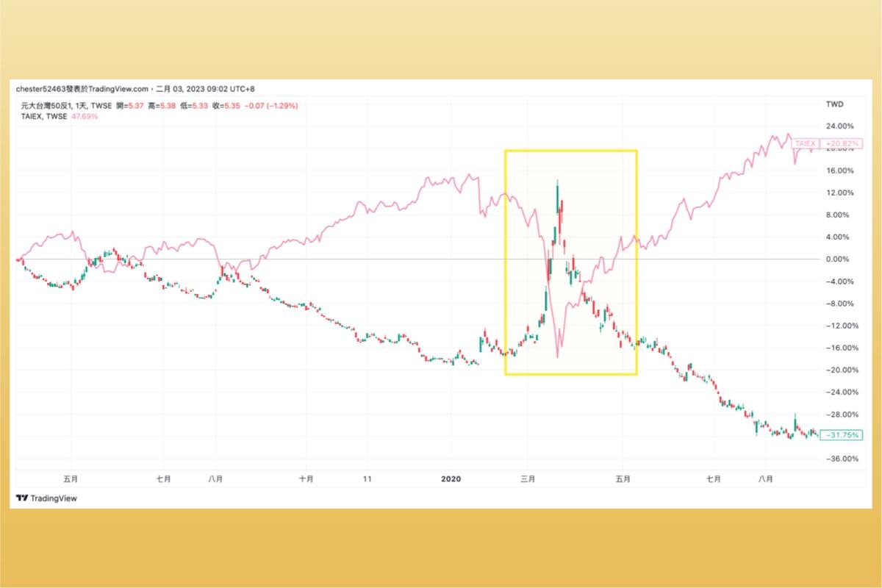Click the first 八月 time axis label
The width and height of the screenshot is (882, 588).
click(x=215, y=478)
